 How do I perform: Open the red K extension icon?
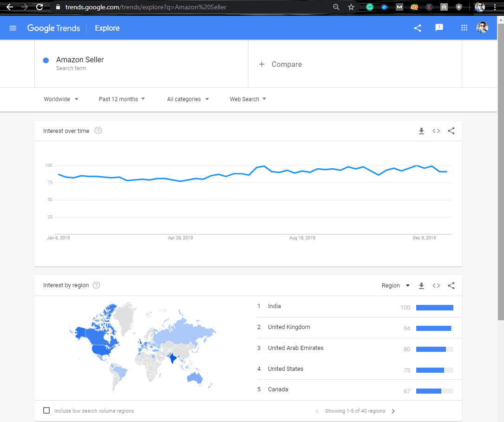tap(429, 7)
